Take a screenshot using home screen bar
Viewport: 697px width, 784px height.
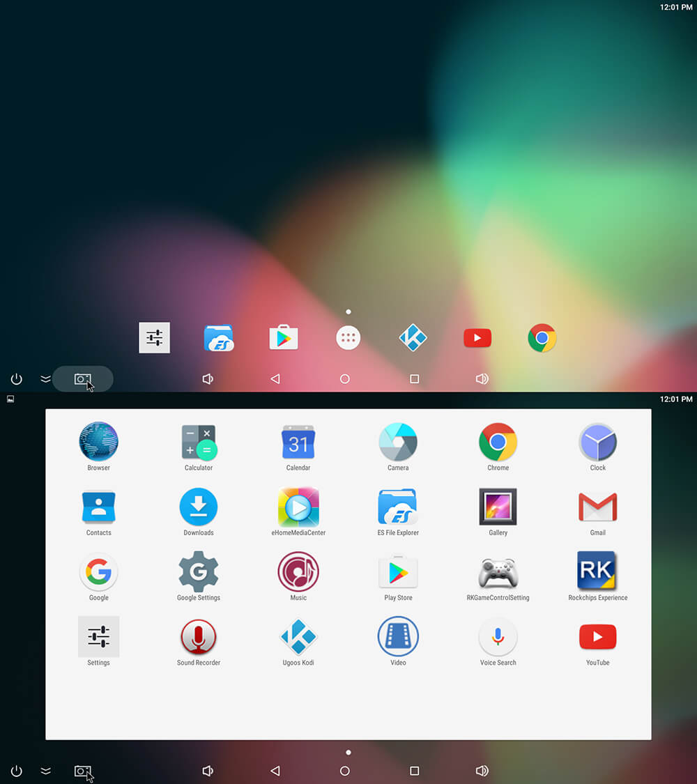83,379
